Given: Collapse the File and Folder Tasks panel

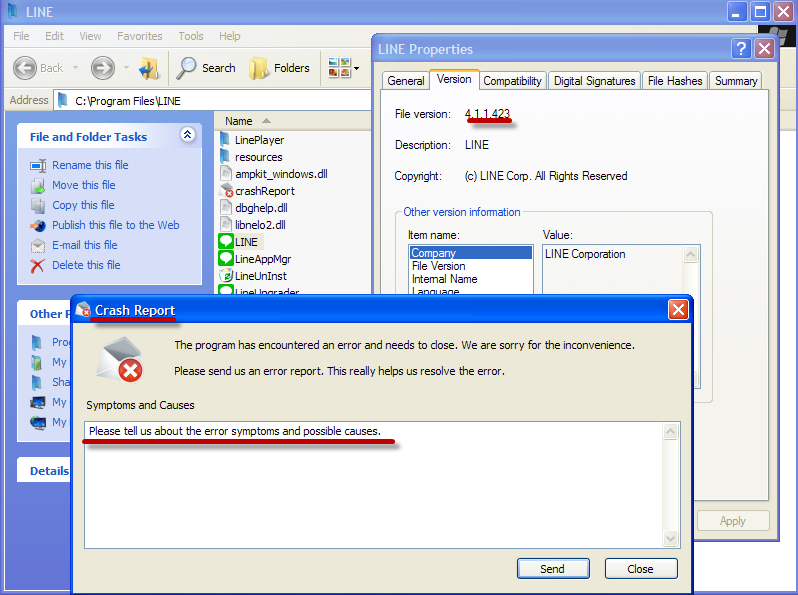Looking at the screenshot, I should point(187,134).
